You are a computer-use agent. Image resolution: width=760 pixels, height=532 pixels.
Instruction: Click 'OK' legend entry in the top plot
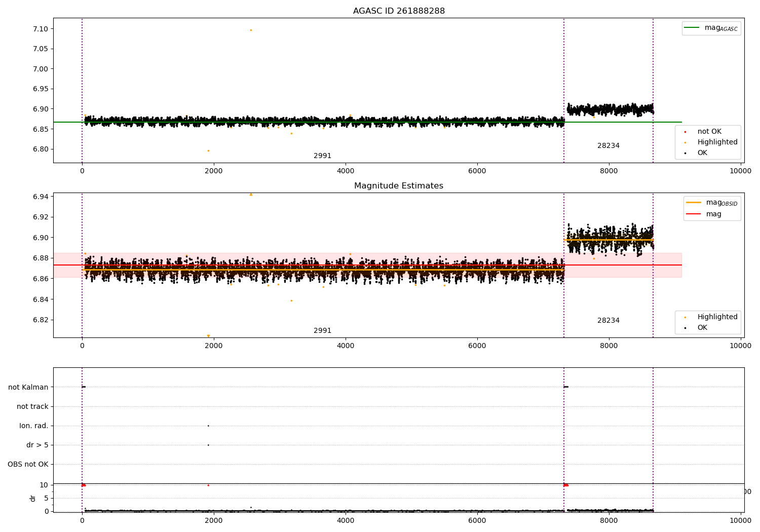(702, 153)
